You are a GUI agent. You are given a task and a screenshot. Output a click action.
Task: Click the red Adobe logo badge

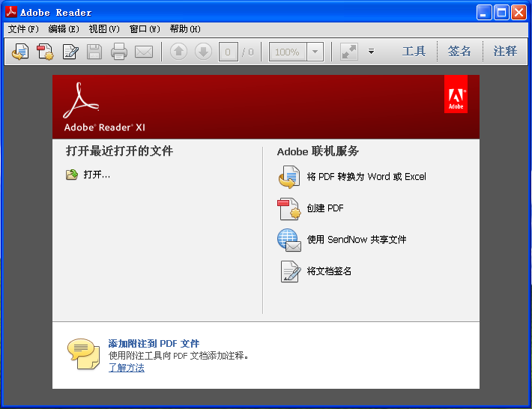(x=456, y=94)
